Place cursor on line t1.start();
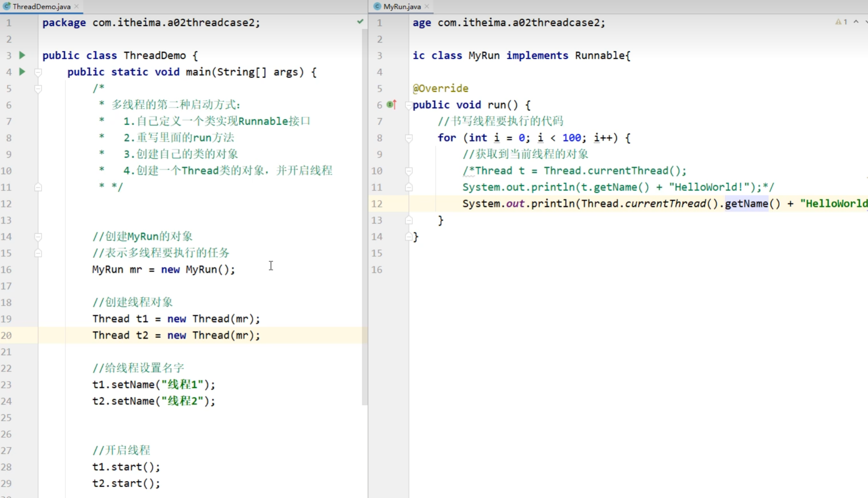The width and height of the screenshot is (868, 498). pos(126,467)
